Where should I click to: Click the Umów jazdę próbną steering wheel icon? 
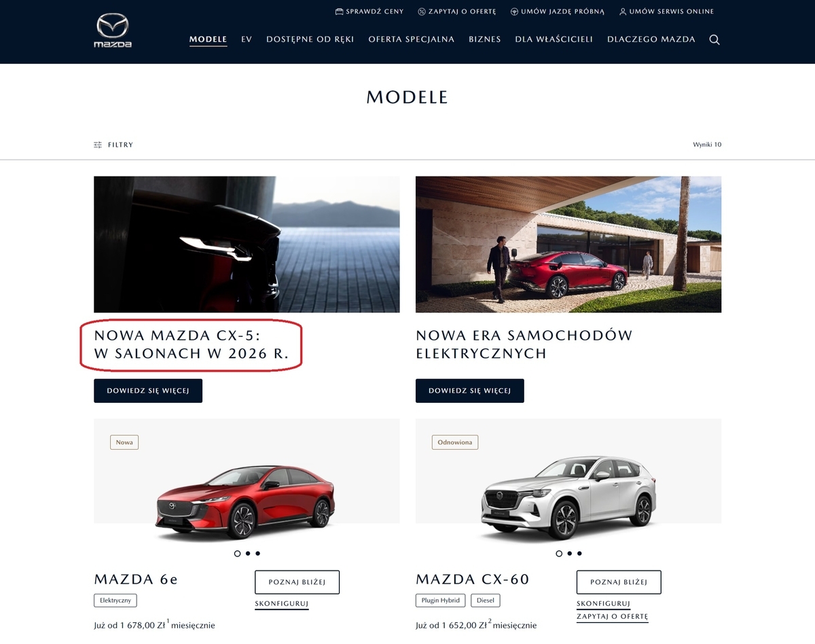click(515, 12)
